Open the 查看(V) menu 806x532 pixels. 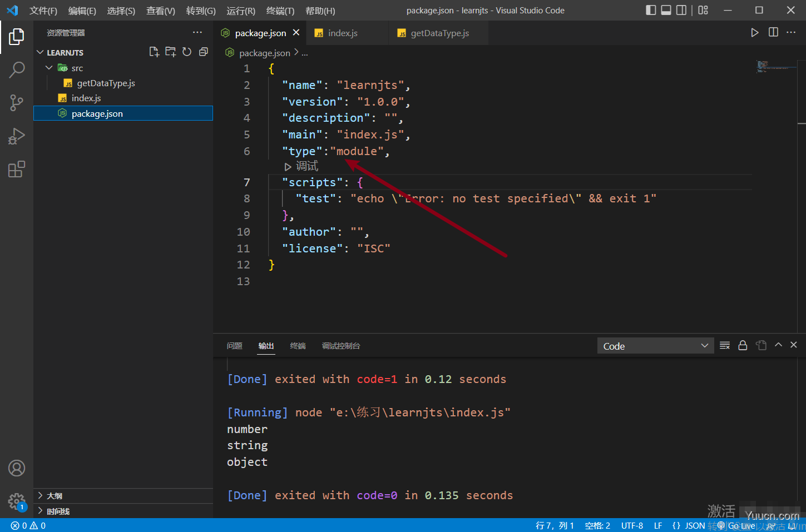(x=161, y=11)
